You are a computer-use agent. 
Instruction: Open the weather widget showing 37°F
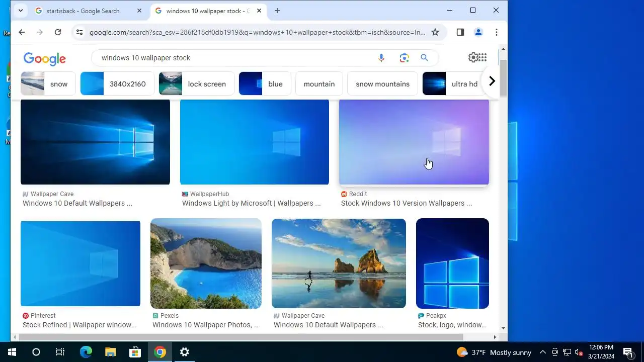click(494, 352)
